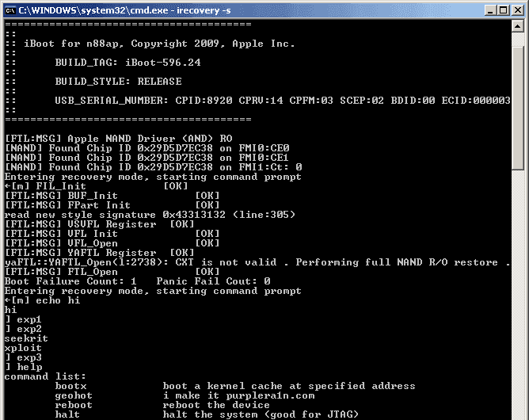Viewport: 529px width, 420px height.
Task: Click the vertical scrollbar thumb
Action: [518, 108]
